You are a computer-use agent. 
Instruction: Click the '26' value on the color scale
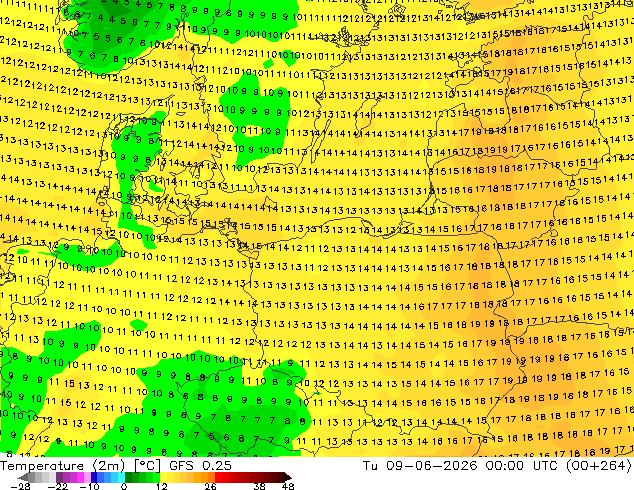pos(210,486)
